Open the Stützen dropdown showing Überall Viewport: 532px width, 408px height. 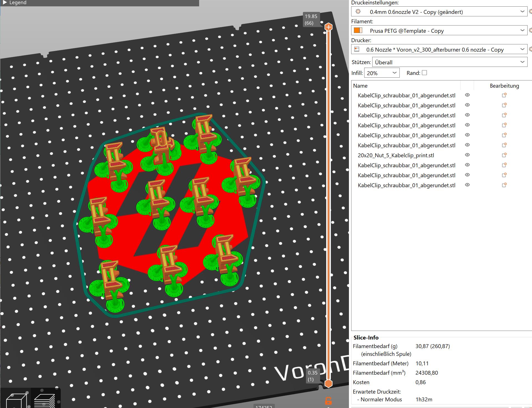click(x=450, y=62)
